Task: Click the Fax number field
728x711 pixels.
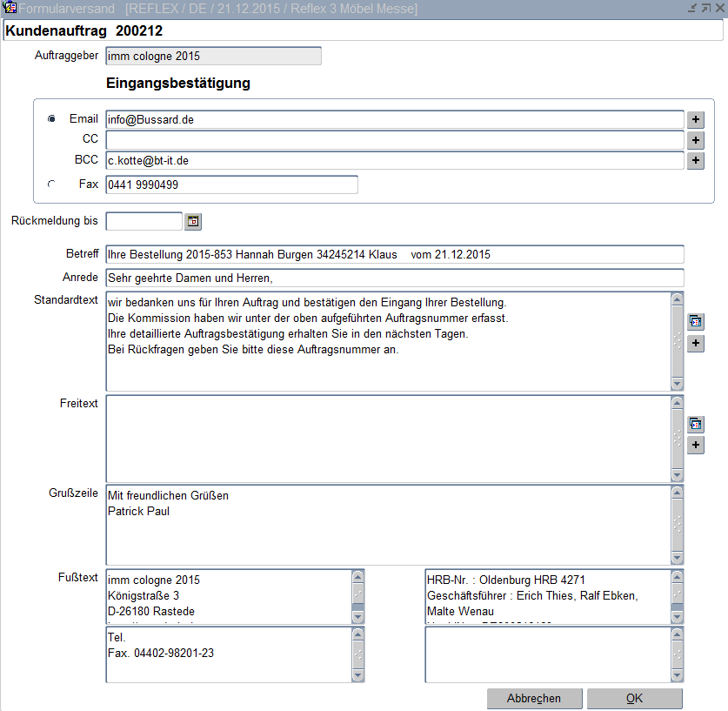Action: [x=231, y=185]
